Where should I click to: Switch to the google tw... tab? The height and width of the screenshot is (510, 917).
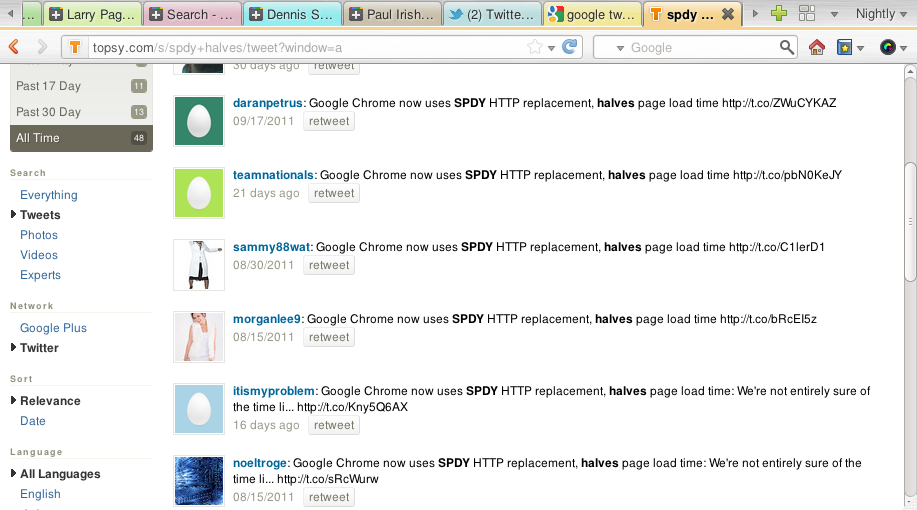tap(592, 14)
